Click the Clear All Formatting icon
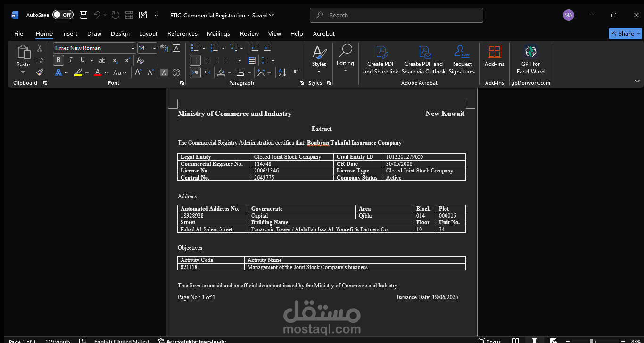This screenshot has width=644, height=343. [140, 60]
